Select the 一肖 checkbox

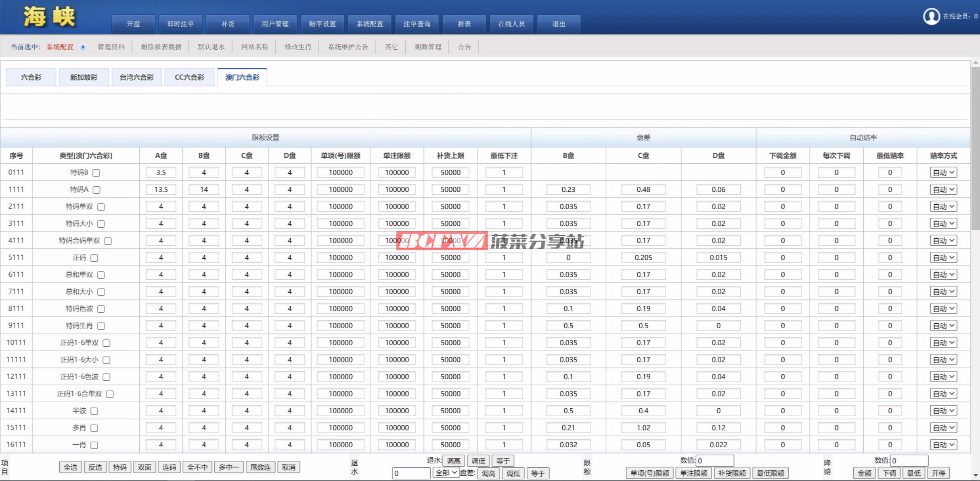(94, 445)
